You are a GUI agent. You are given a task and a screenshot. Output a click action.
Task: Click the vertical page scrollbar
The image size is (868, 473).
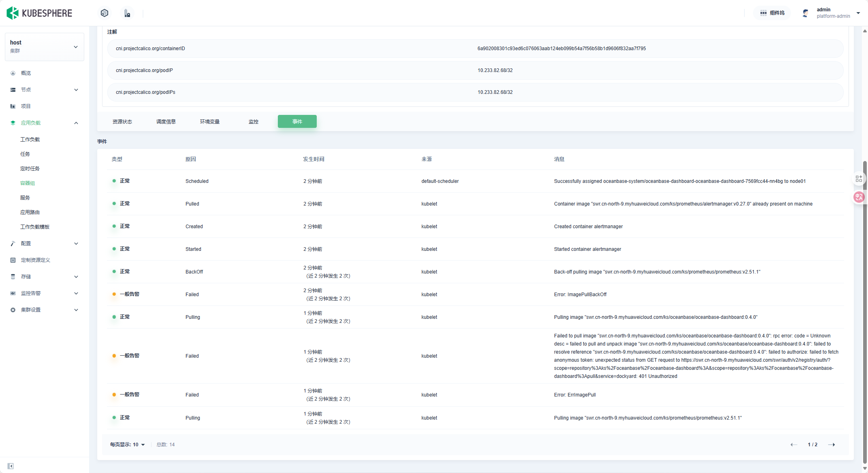point(865,312)
